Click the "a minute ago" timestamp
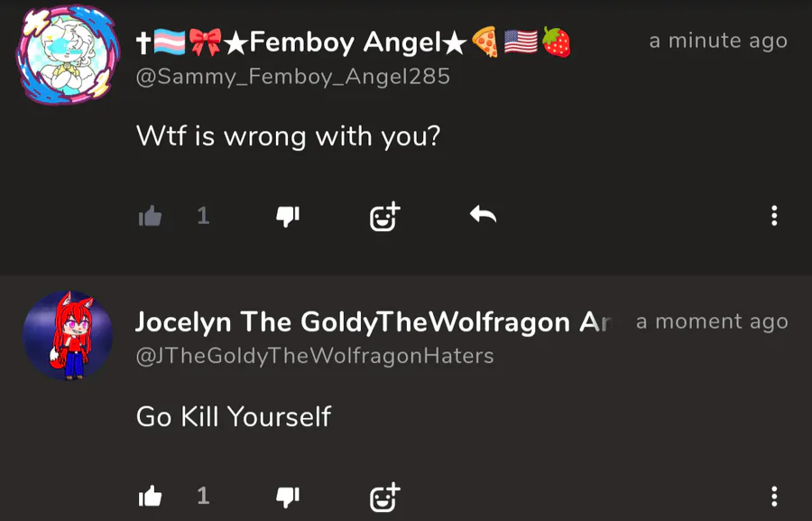This screenshot has width=812, height=521. (718, 41)
